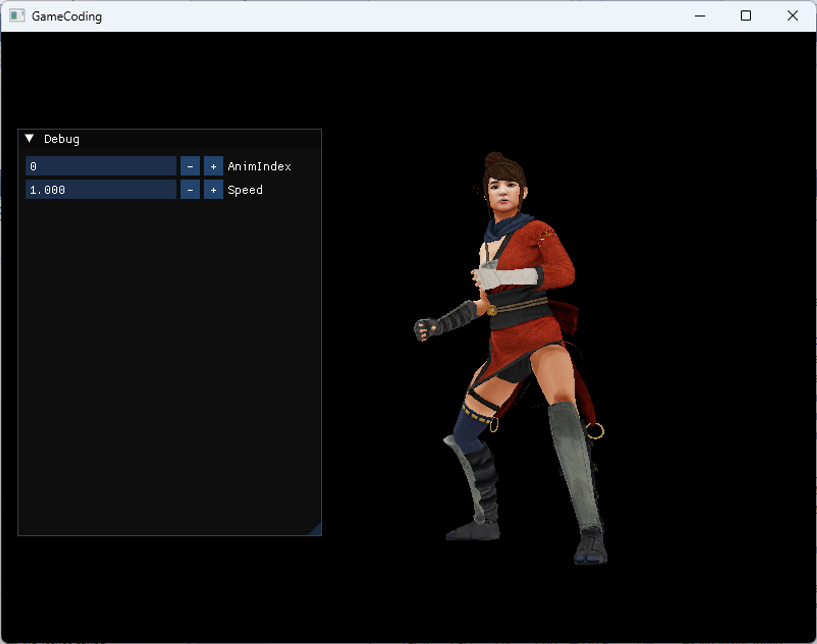This screenshot has width=817, height=644.
Task: Click the AnimIndex label text
Action: pyautogui.click(x=259, y=166)
